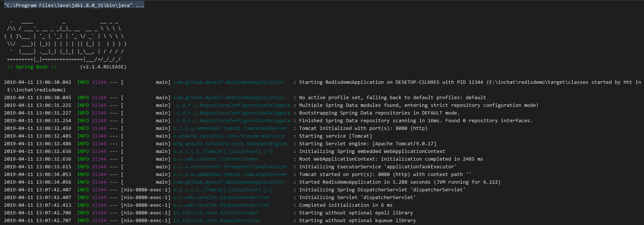Click the timestamp '2019-04-11 13:06:31.254'
This screenshot has height=225, width=644.
[38, 121]
